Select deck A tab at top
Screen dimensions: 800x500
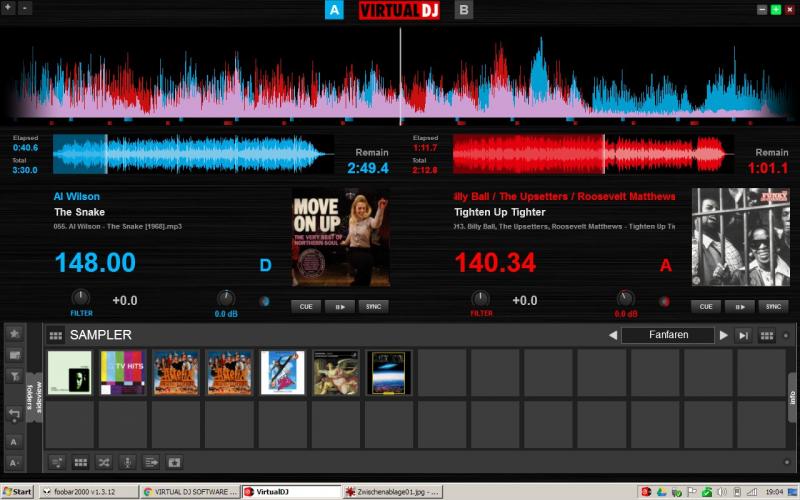pyautogui.click(x=334, y=10)
